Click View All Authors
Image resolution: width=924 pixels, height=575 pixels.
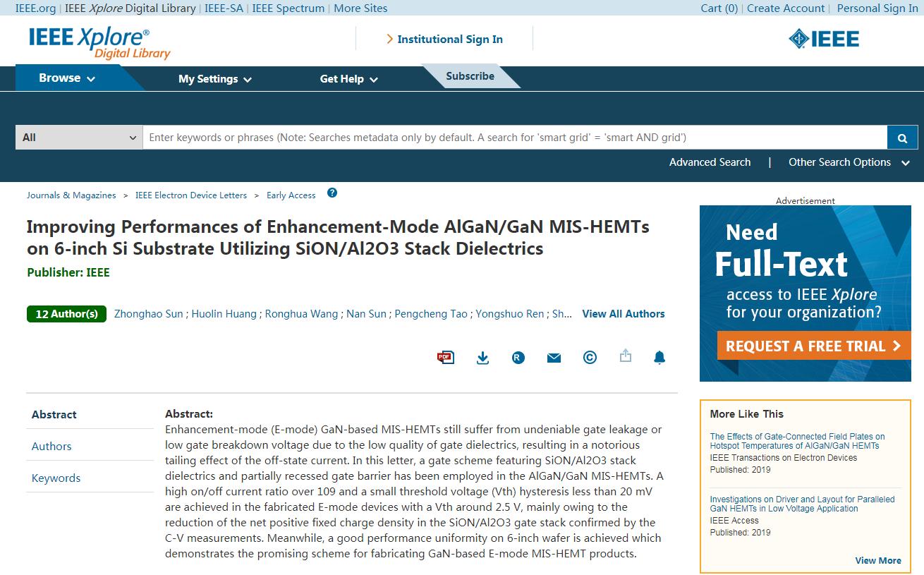coord(624,314)
